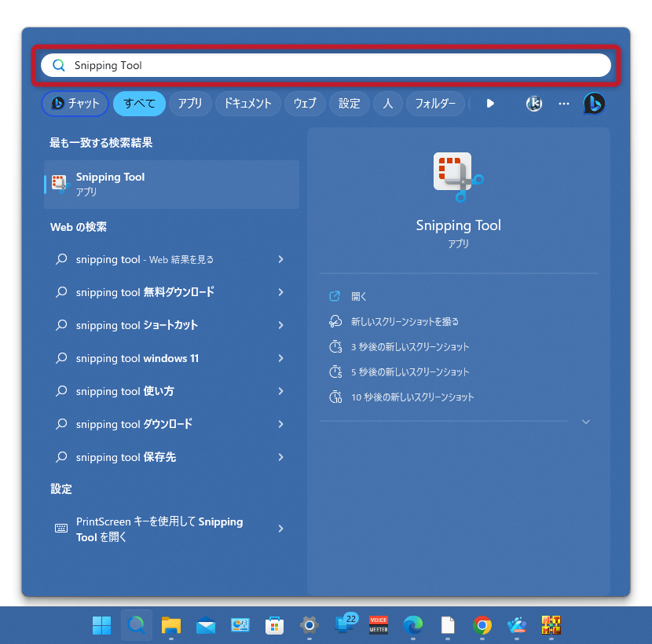Search 'snipping tool 保存先' suggestion
Viewport: 652px width, 644px height.
click(x=126, y=457)
